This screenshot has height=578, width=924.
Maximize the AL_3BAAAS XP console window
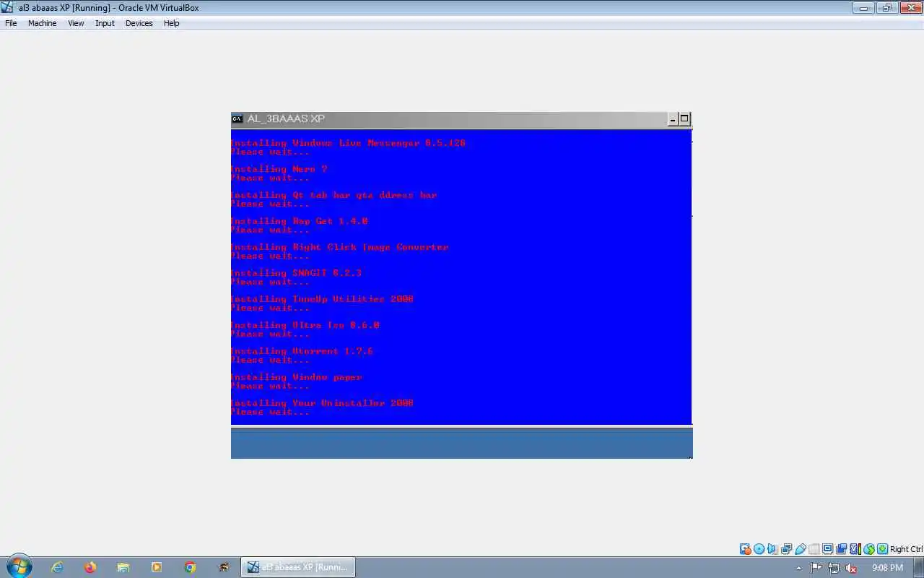[x=684, y=119]
